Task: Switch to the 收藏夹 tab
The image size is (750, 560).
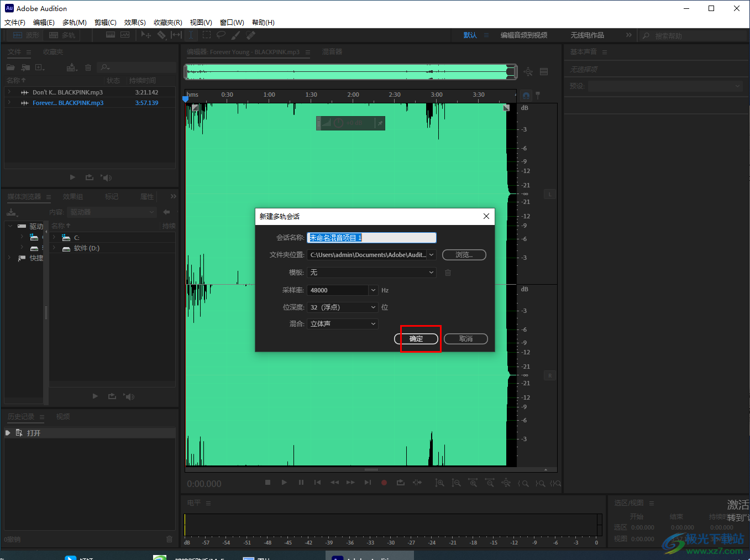Action: pos(53,52)
